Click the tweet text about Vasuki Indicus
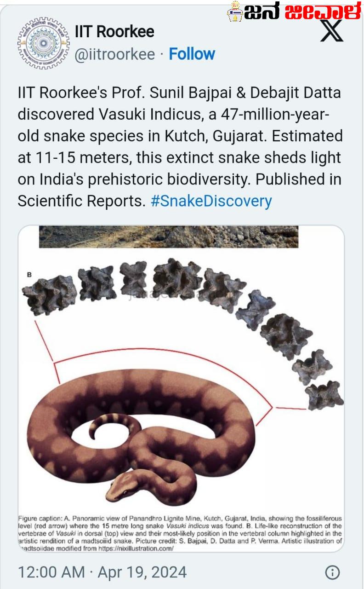This screenshot has width=364, height=589. 180,147
